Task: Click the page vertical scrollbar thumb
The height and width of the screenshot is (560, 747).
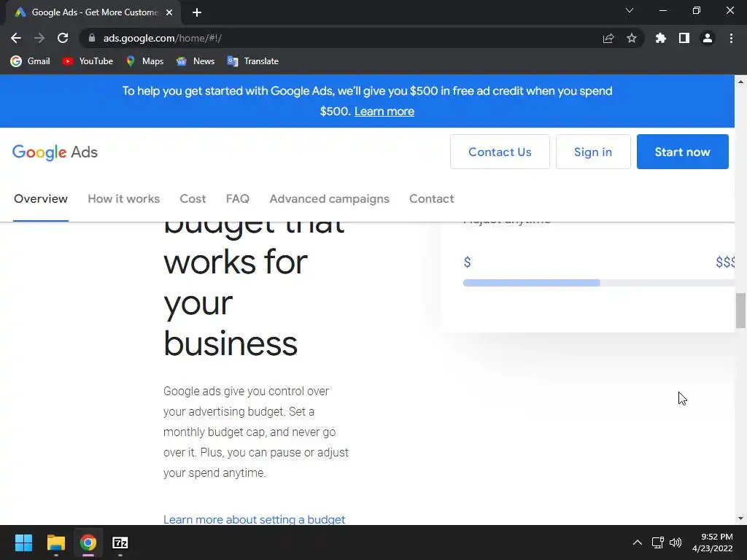Action: pyautogui.click(x=741, y=311)
